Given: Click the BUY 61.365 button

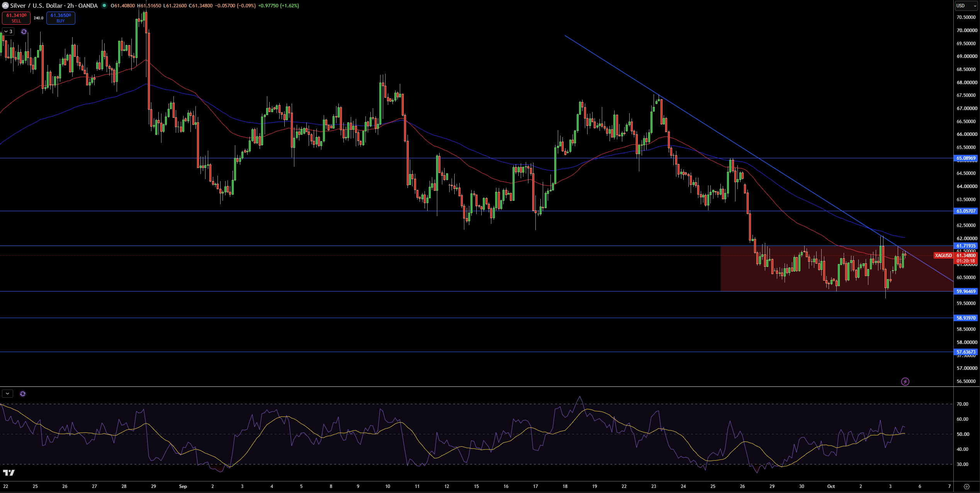Looking at the screenshot, I should pos(61,18).
